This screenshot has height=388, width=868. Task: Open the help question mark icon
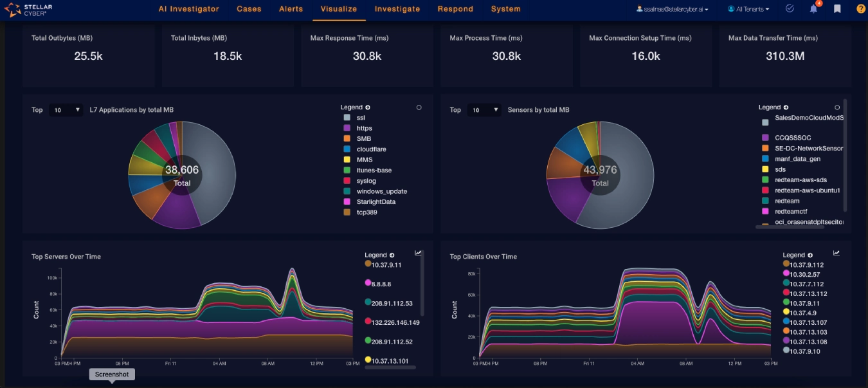(x=860, y=9)
